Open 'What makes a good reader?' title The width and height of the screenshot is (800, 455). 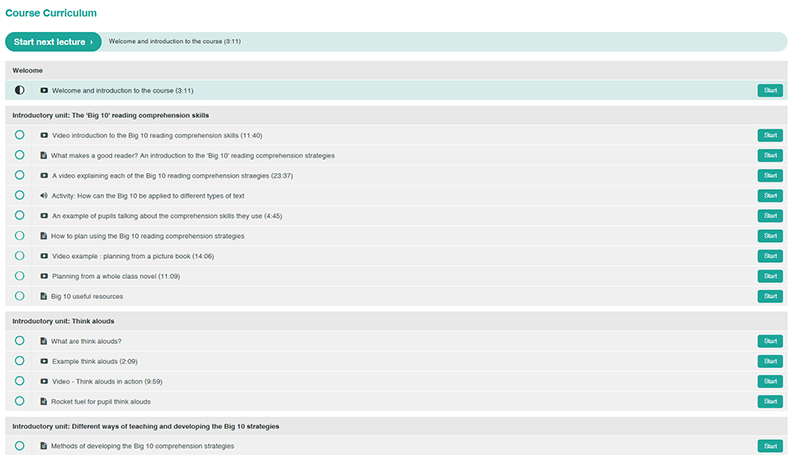click(193, 156)
